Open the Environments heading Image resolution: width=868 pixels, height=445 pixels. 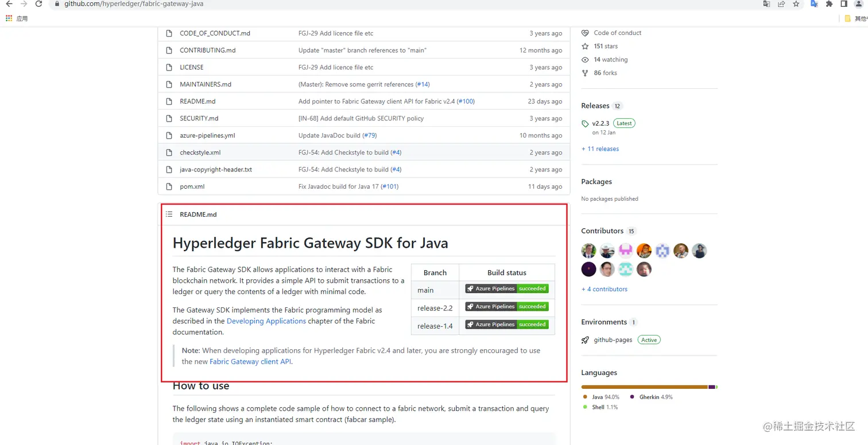pyautogui.click(x=604, y=322)
